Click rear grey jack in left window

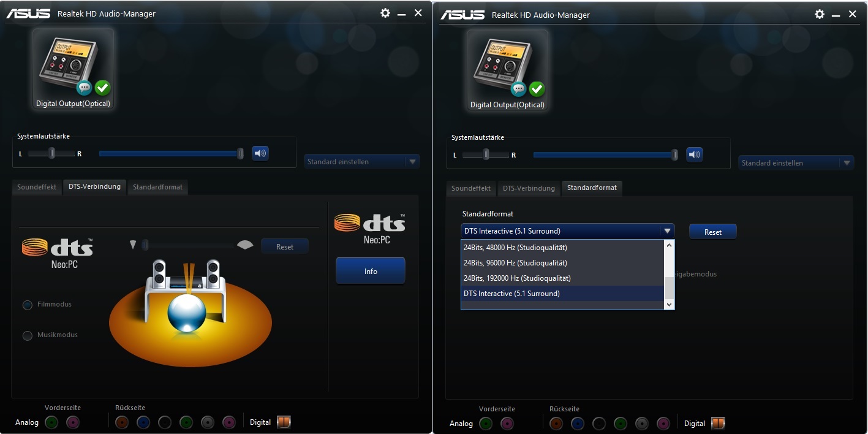click(208, 422)
